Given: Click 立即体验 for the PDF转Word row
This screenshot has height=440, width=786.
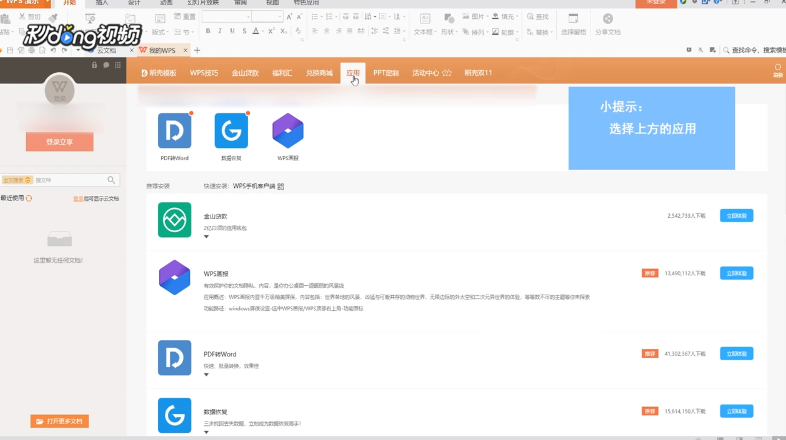Looking at the screenshot, I should point(736,353).
